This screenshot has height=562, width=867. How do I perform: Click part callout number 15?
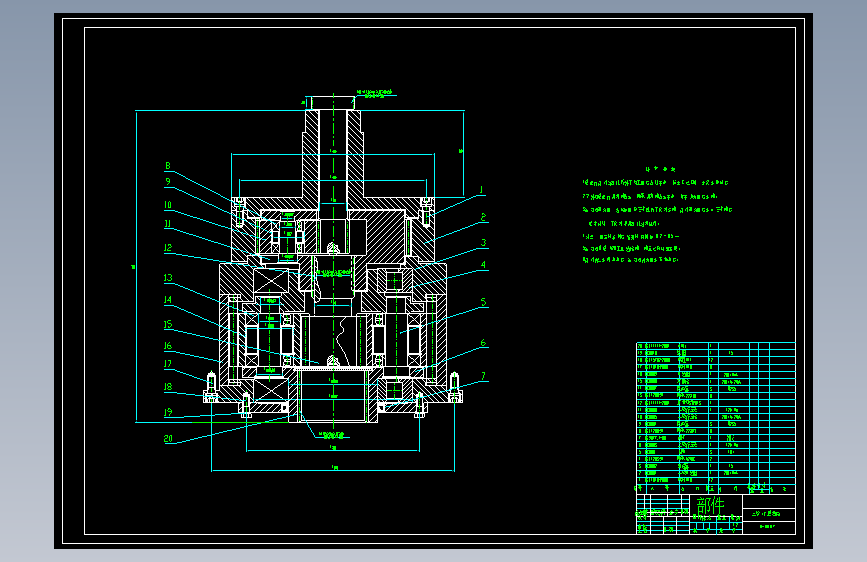pos(168,325)
